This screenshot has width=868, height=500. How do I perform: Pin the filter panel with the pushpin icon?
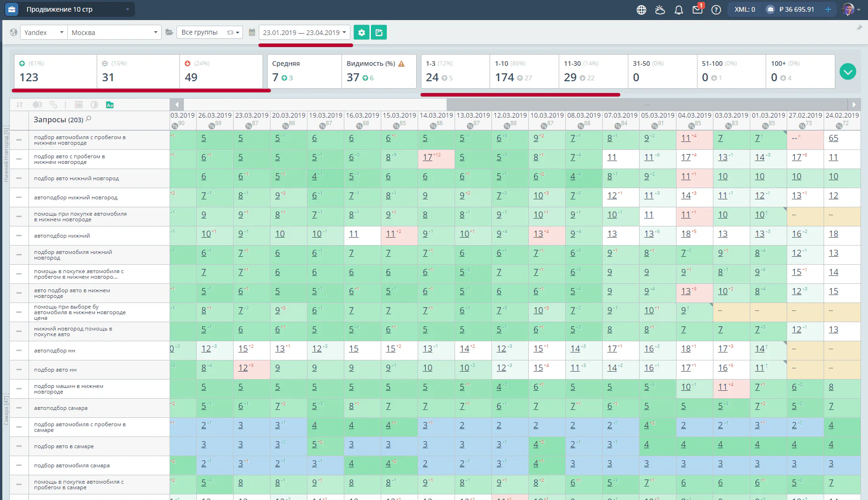coord(859,28)
